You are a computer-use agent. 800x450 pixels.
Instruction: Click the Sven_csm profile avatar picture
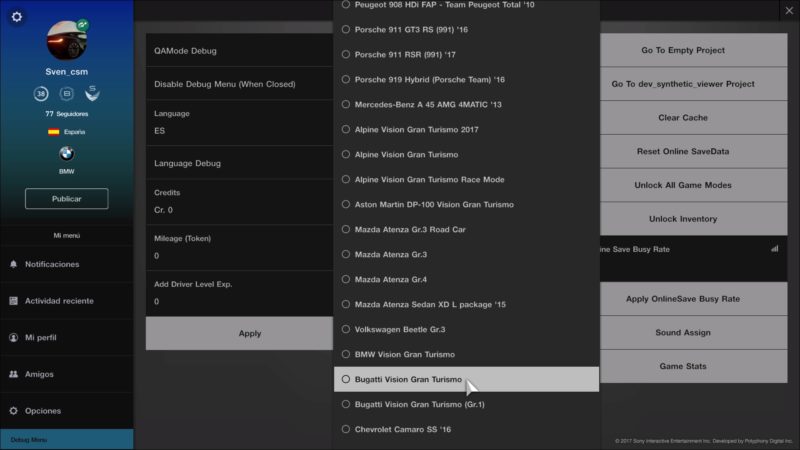pyautogui.click(x=66, y=41)
